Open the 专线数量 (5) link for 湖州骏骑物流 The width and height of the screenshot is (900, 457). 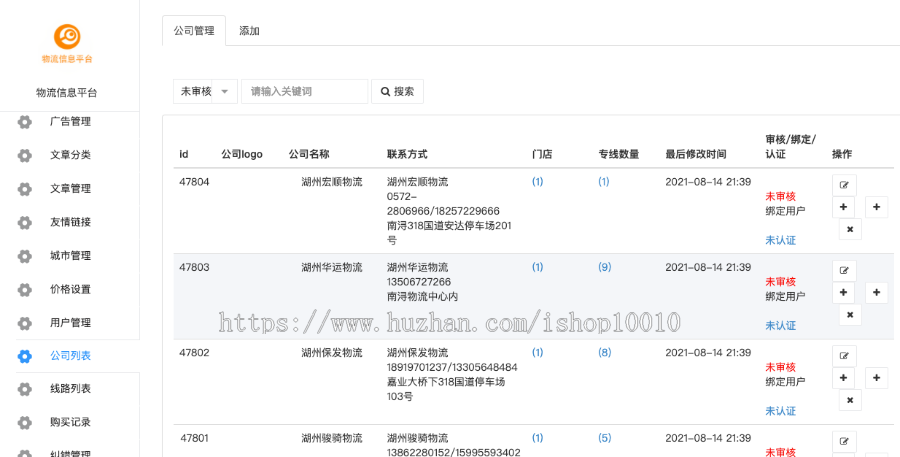(x=605, y=438)
